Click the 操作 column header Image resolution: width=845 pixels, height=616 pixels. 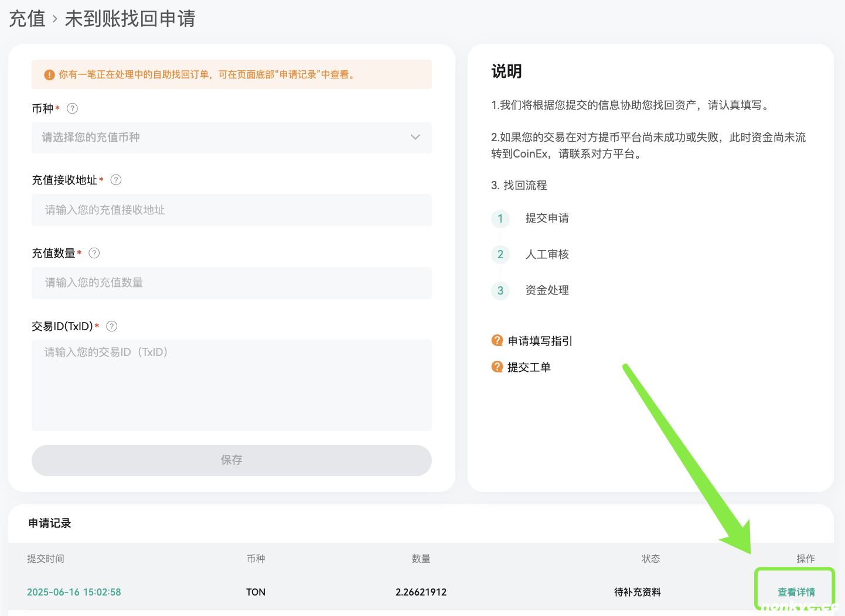pyautogui.click(x=806, y=559)
